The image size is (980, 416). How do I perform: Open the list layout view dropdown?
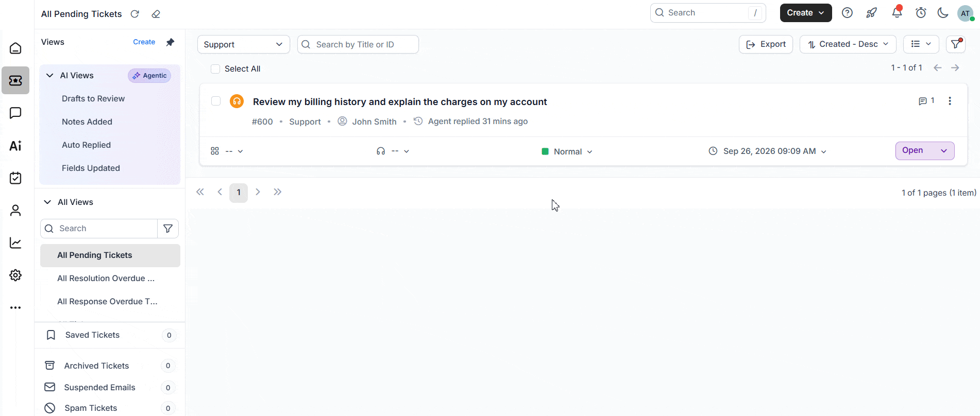click(921, 44)
